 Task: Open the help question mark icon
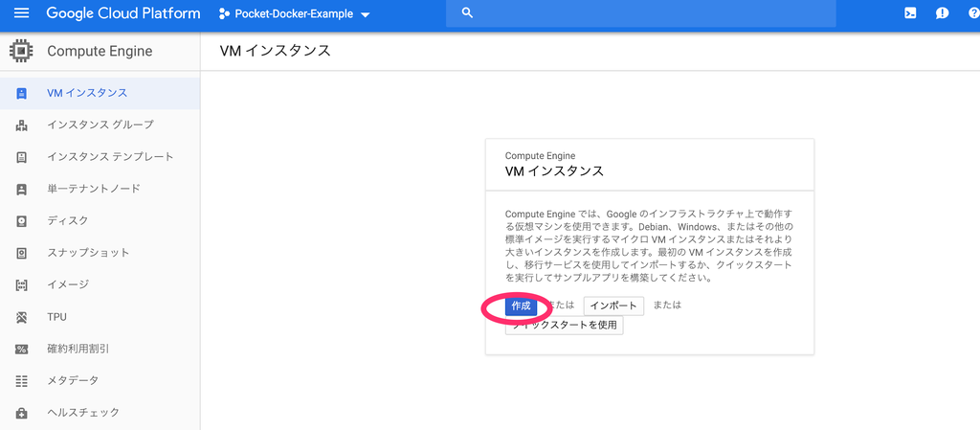point(972,13)
